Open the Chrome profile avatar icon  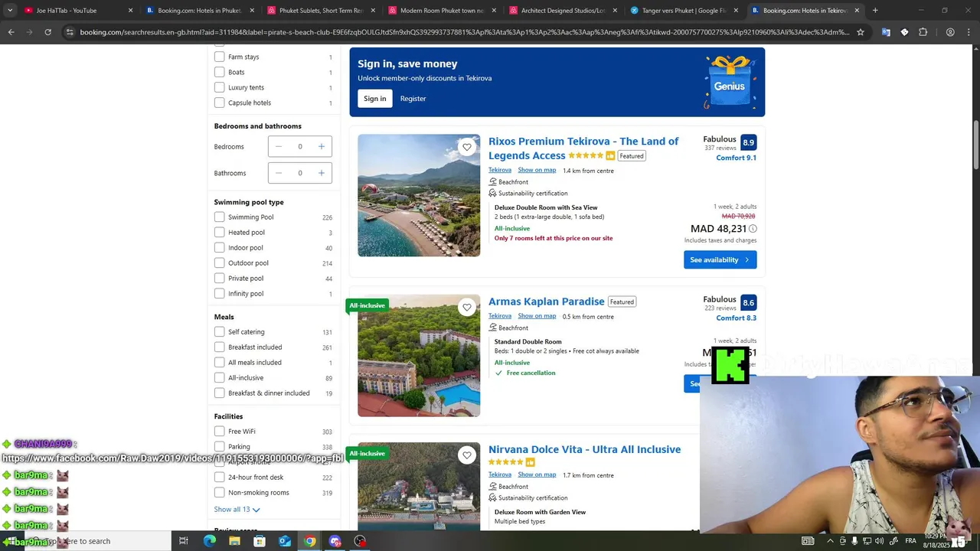[x=950, y=32]
